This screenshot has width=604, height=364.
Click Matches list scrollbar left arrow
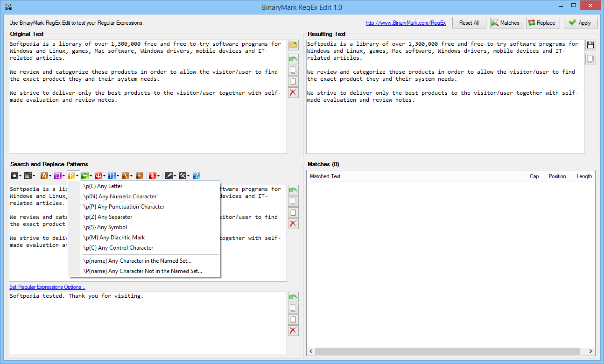click(x=311, y=351)
